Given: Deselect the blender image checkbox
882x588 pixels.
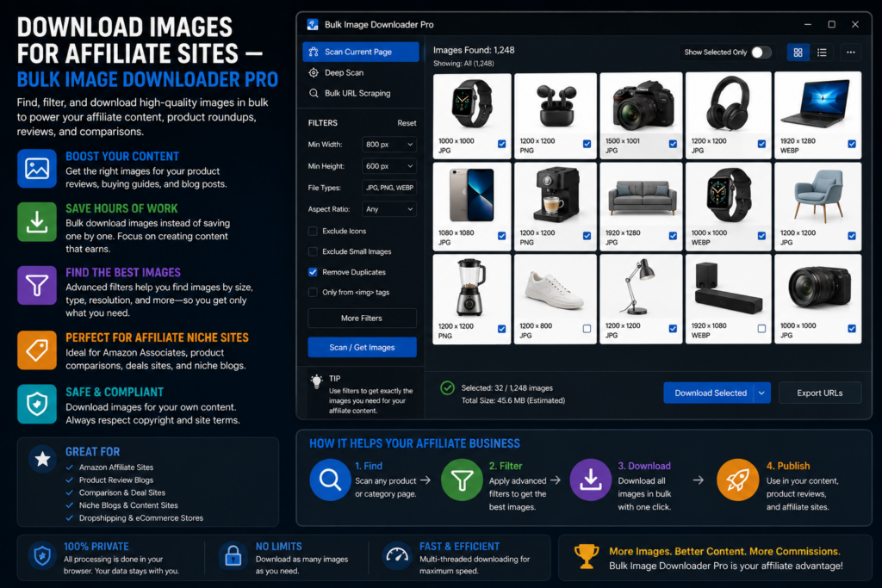Looking at the screenshot, I should click(502, 329).
